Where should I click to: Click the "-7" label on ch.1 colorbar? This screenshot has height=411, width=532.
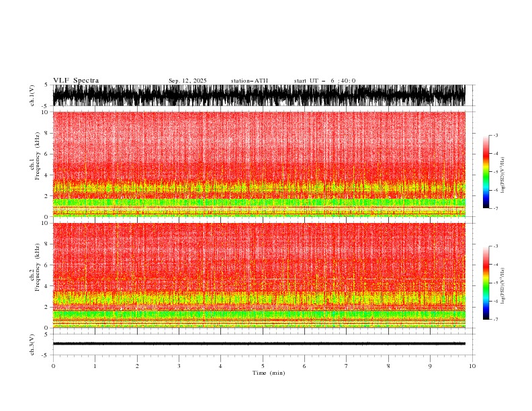pyautogui.click(x=495, y=208)
